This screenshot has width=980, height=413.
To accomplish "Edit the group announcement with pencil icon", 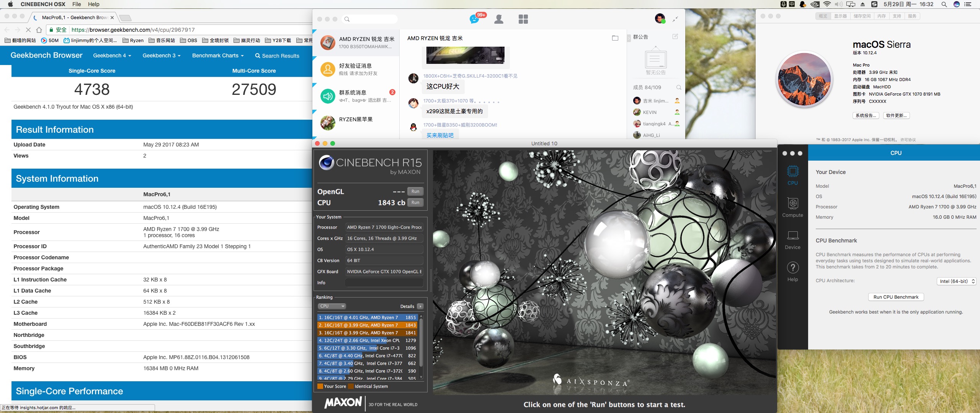I will pos(675,37).
